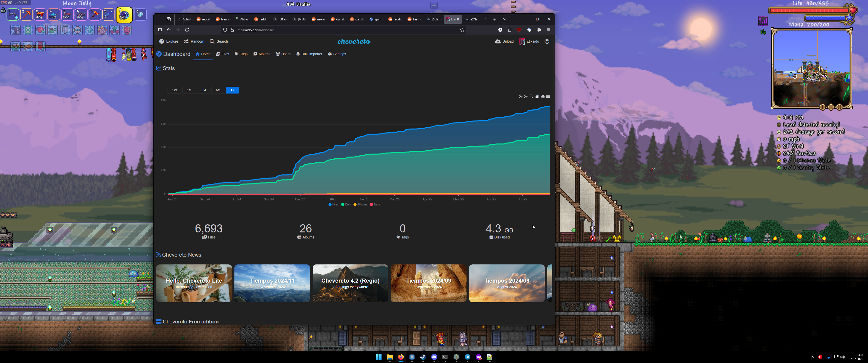Viewport: 868px width, 363px height.
Task: Open the Search in Chevereto top bar
Action: point(219,41)
